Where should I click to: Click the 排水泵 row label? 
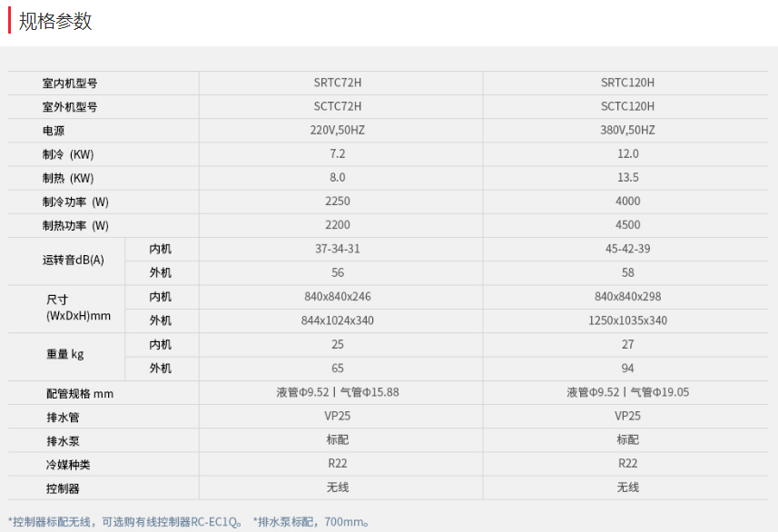pos(61,441)
